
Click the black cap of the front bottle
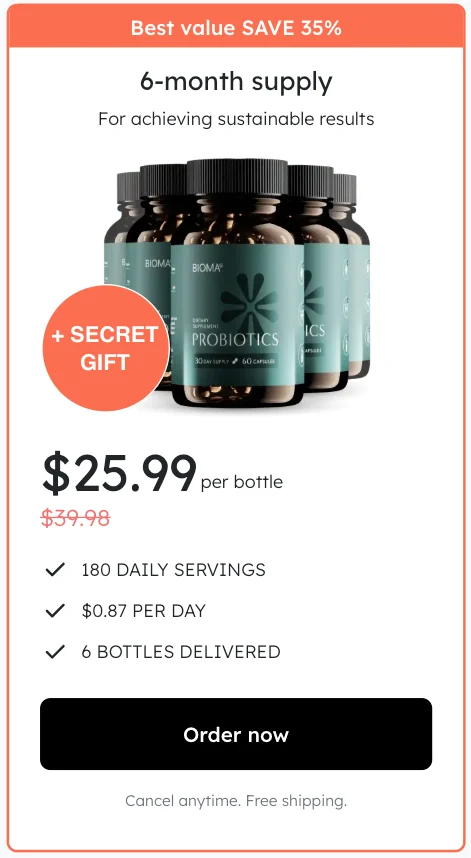tap(237, 177)
